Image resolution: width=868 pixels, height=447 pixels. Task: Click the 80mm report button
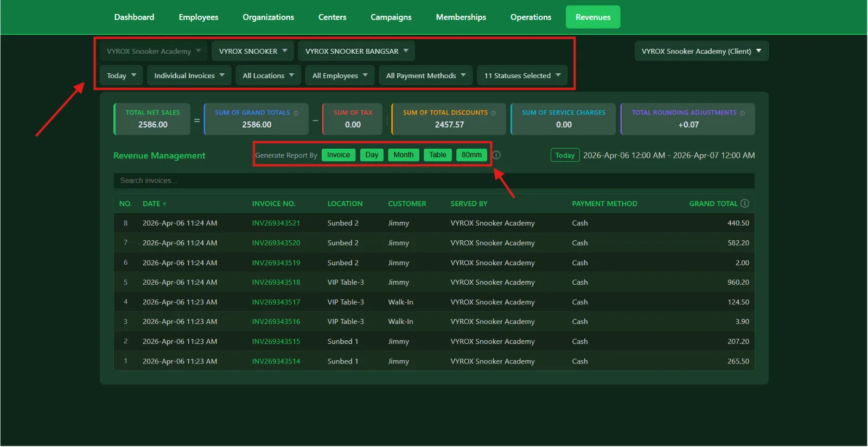[x=471, y=155]
